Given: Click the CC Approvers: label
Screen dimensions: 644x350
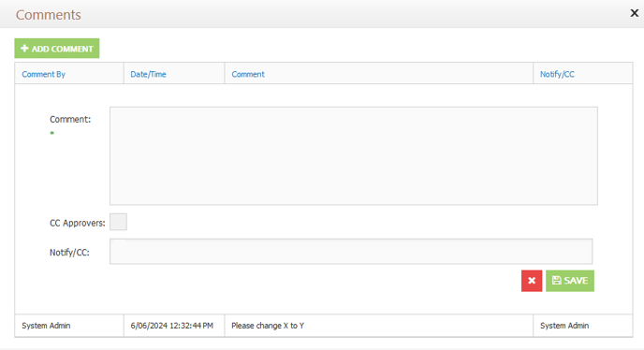Looking at the screenshot, I should [x=77, y=223].
